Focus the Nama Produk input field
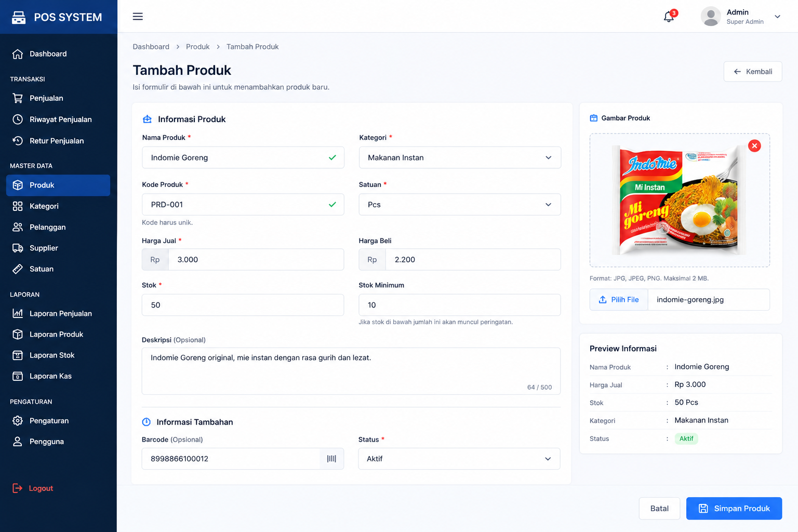The width and height of the screenshot is (798, 532). (243, 157)
